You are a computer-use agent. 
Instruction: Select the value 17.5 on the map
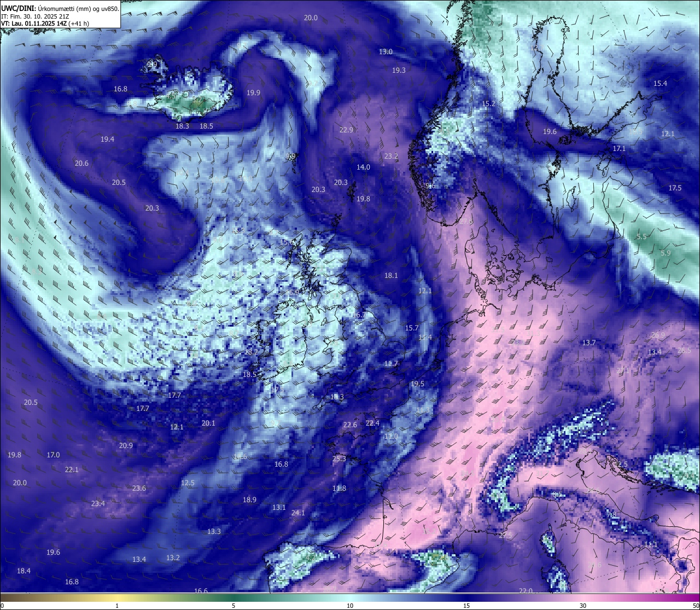[675, 188]
